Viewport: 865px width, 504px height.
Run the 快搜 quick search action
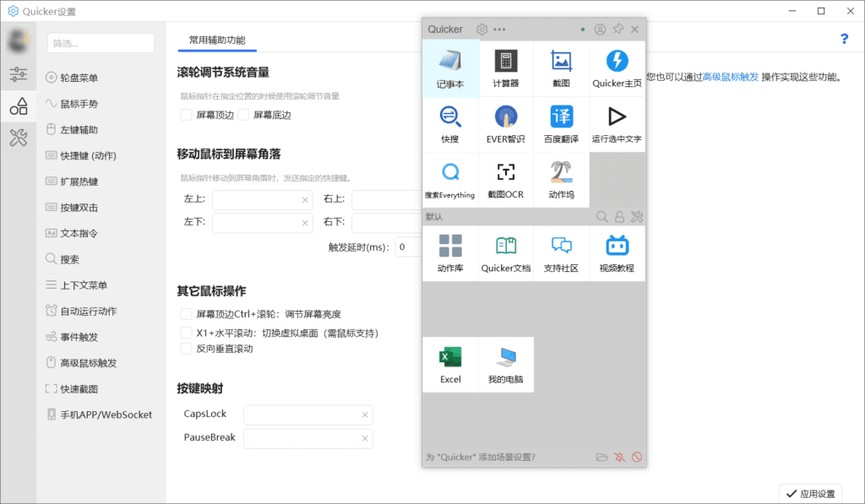pos(450,125)
